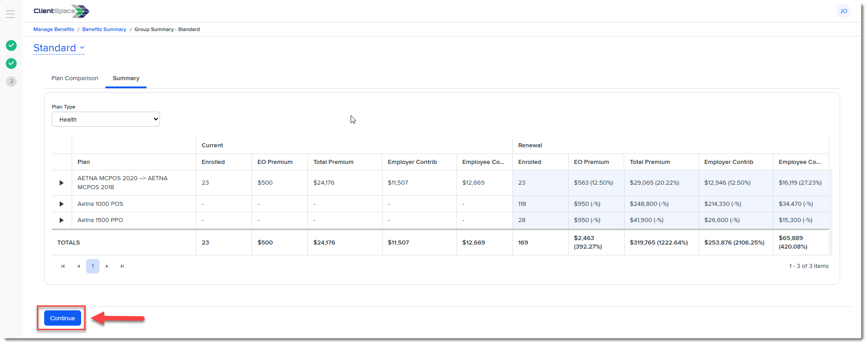
Task: Switch to the Plan Comparison tab
Action: pyautogui.click(x=75, y=78)
